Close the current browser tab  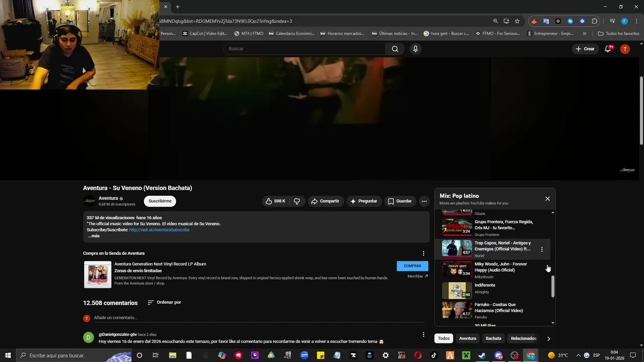[x=166, y=7]
